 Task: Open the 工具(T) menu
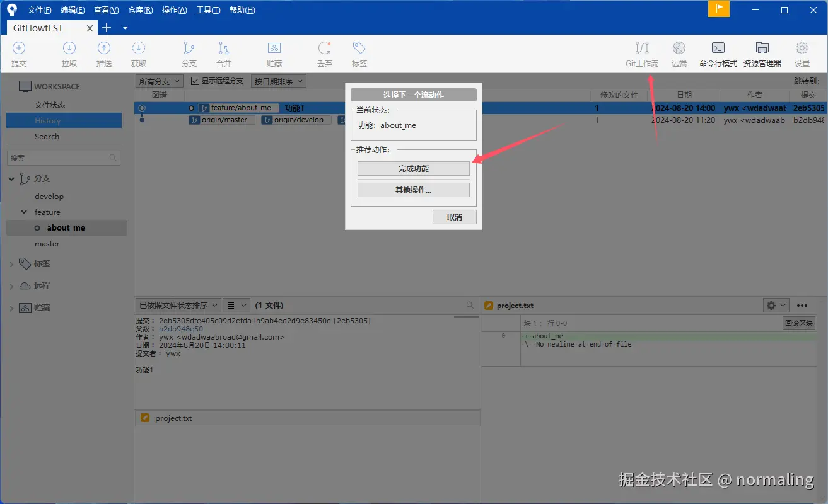pyautogui.click(x=208, y=10)
